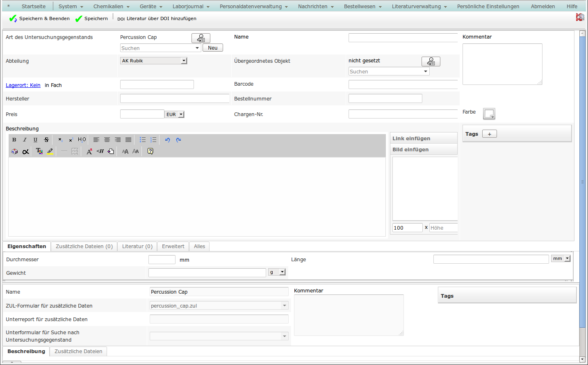Click the yellow text highlight icon
Viewport: 588px width, 365px height.
pos(50,151)
